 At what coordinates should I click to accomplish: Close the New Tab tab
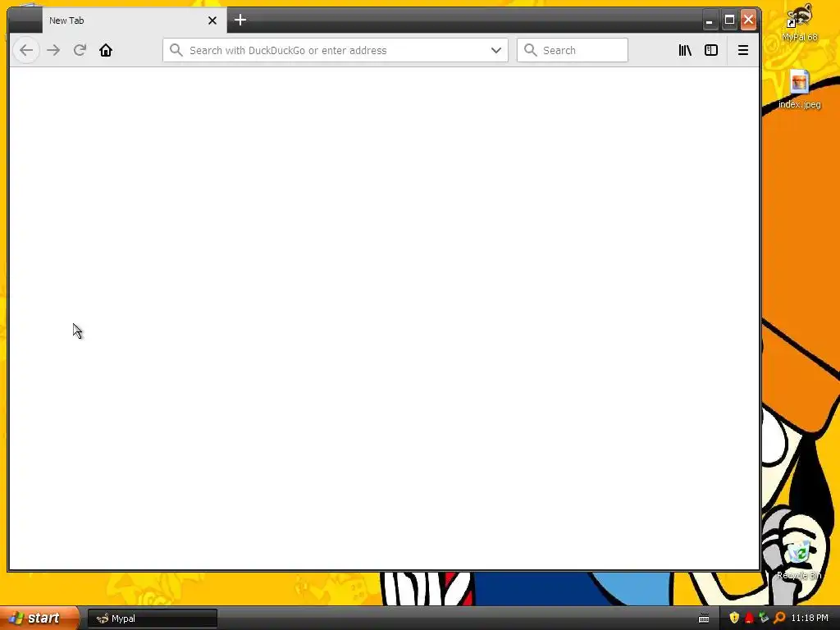[212, 21]
